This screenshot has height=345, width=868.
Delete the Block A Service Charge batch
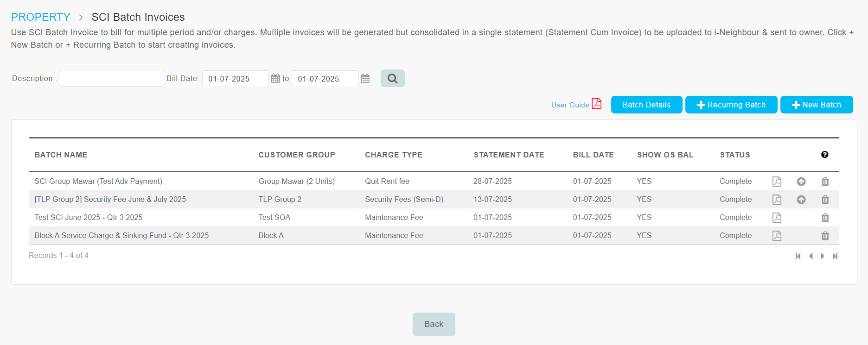pyautogui.click(x=825, y=236)
